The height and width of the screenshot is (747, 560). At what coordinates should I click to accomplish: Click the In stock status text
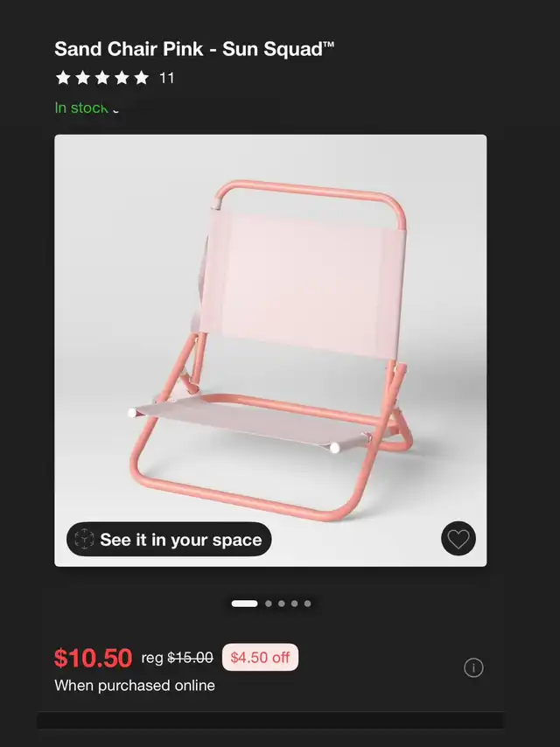point(81,108)
